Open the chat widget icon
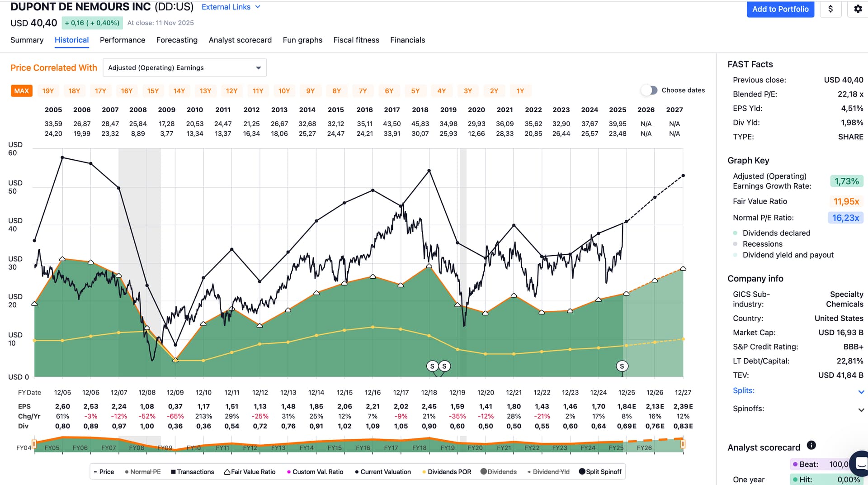Screen dimensions: 868x485 [860, 463]
